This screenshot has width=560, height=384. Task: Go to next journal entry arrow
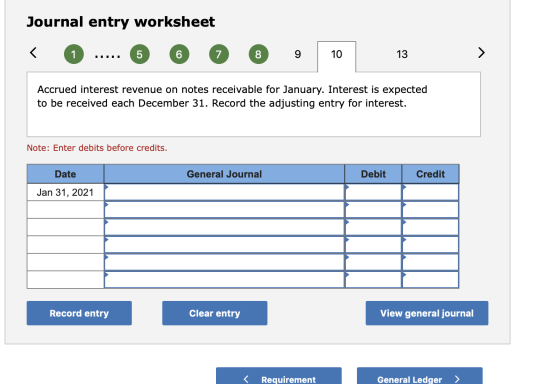pyautogui.click(x=481, y=53)
